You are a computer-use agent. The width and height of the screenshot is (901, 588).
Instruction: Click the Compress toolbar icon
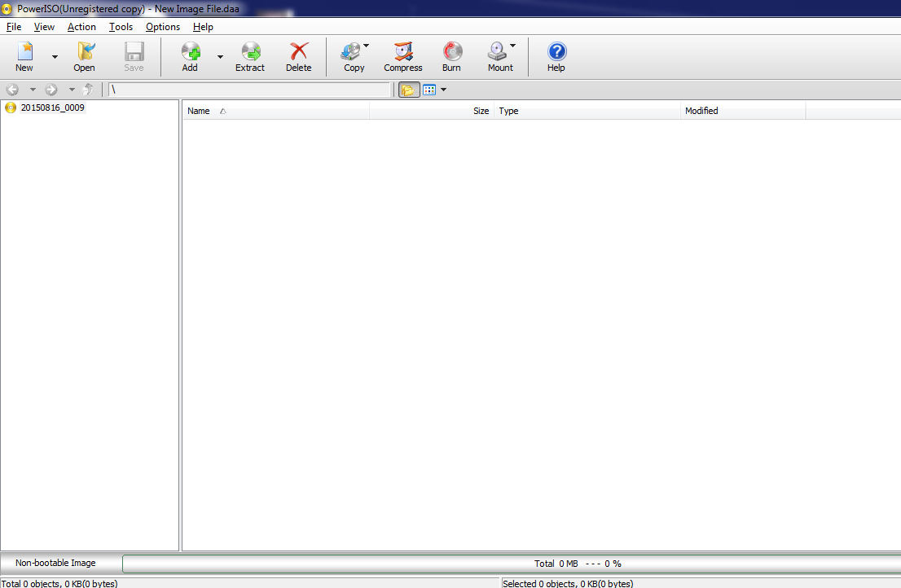403,51
